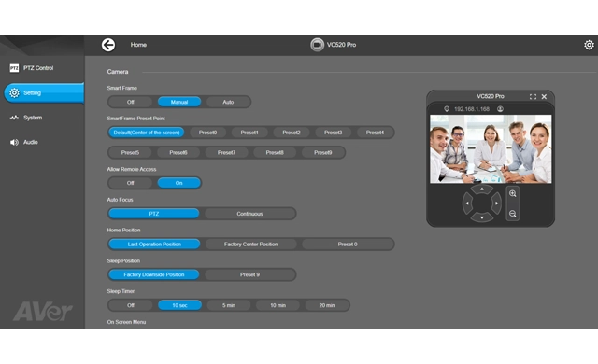Select Preset6 SmartFrame point

178,153
